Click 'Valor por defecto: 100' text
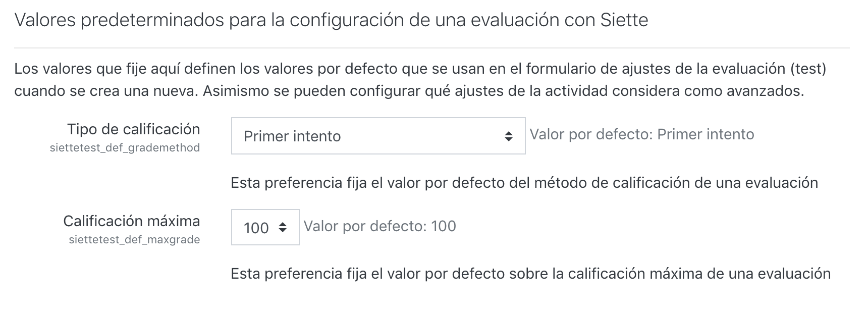The width and height of the screenshot is (868, 312). click(379, 226)
